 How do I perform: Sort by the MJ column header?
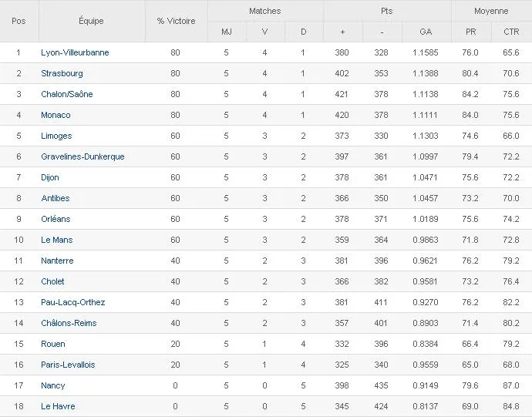pyautogui.click(x=226, y=32)
